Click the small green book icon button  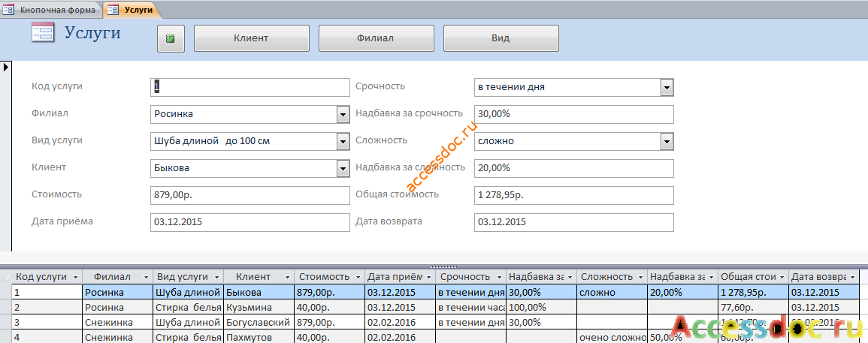click(x=171, y=39)
